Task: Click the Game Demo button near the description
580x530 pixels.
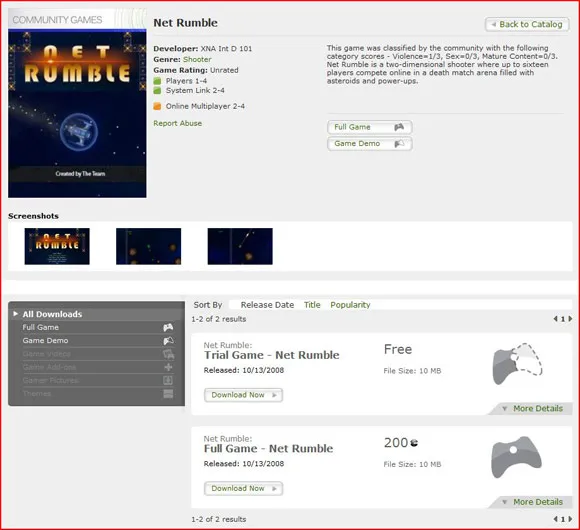Action: click(370, 144)
